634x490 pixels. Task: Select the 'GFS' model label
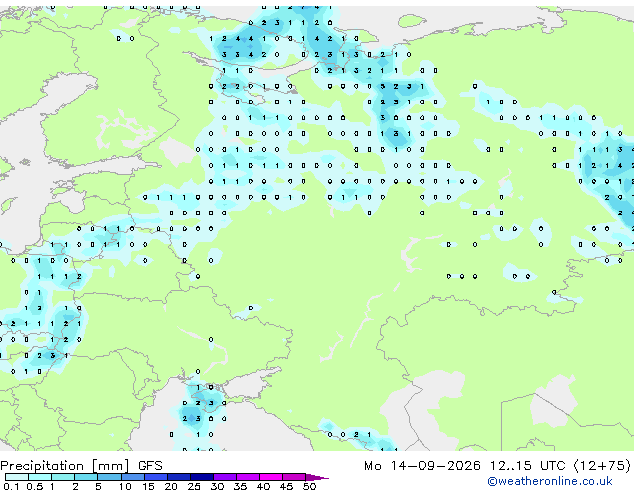pos(150,466)
